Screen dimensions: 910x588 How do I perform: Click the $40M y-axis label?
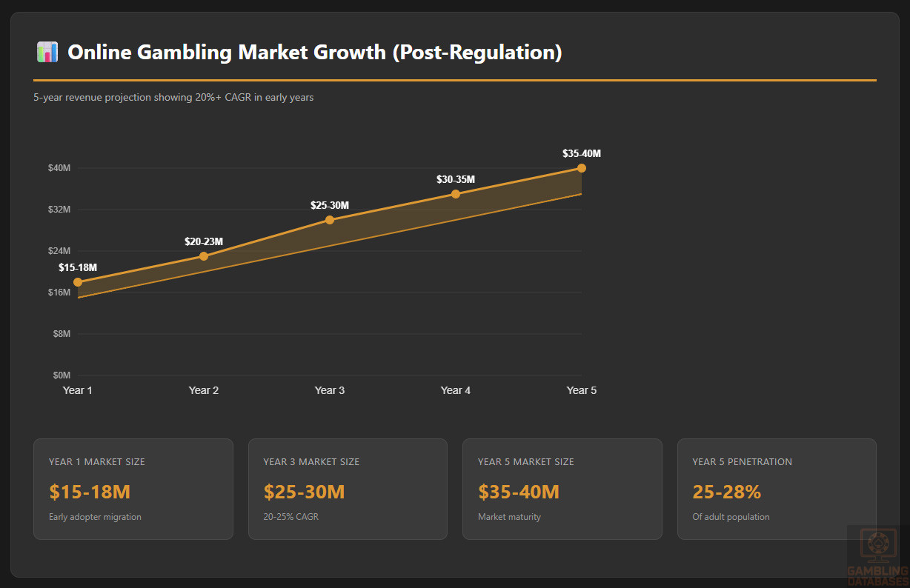(59, 168)
